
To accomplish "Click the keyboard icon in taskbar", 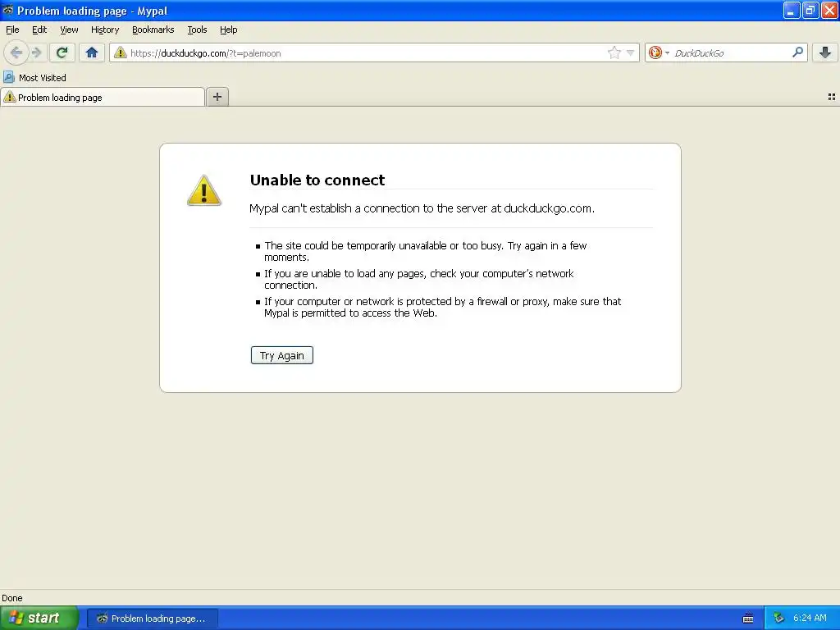I will point(748,619).
